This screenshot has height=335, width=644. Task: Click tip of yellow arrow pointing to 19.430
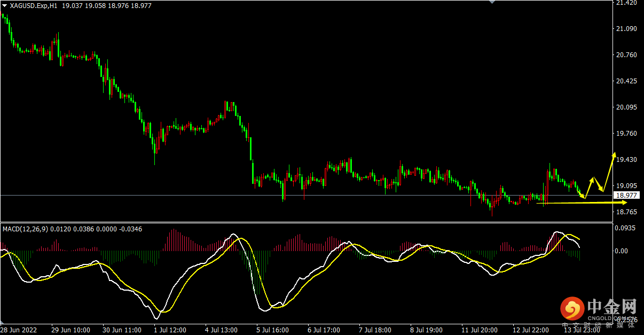[615, 154]
